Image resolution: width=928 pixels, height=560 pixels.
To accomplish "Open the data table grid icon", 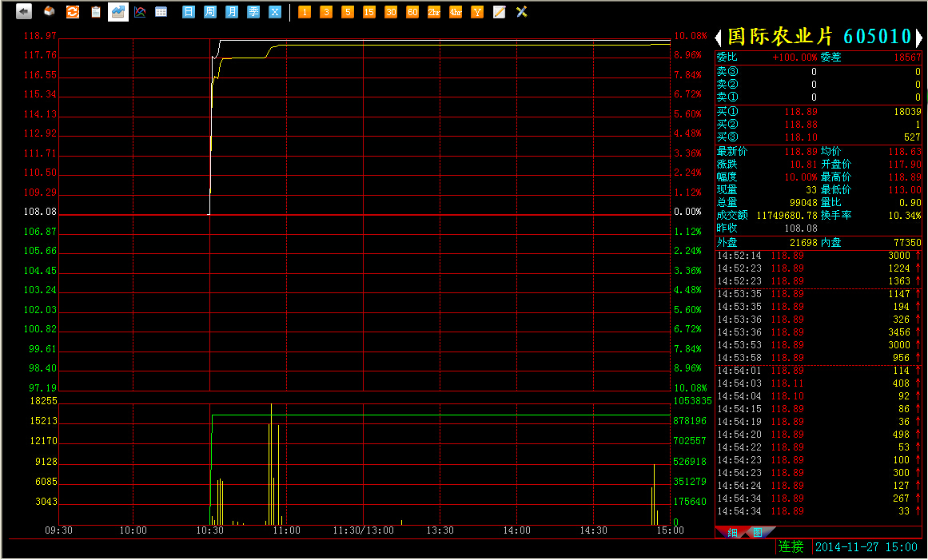I will pyautogui.click(x=161, y=12).
